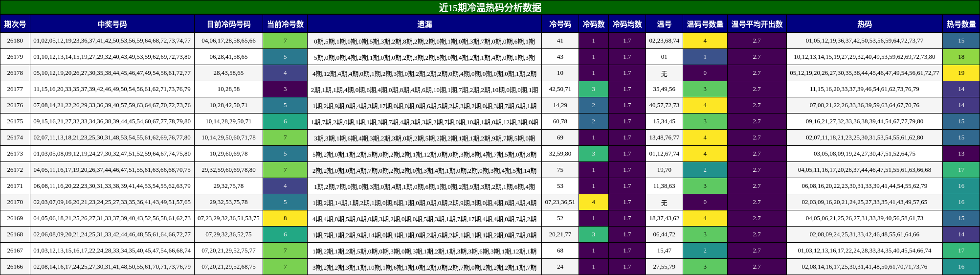Image resolution: width=980 pixels, height=275 pixels.
Task: Select warm numbers 40,57,72,73 cell
Action: click(664, 105)
